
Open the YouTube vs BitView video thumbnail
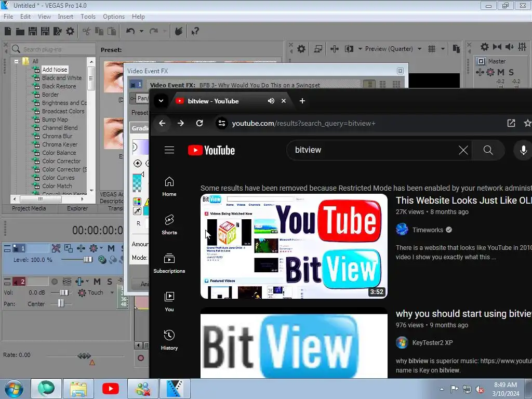point(294,246)
